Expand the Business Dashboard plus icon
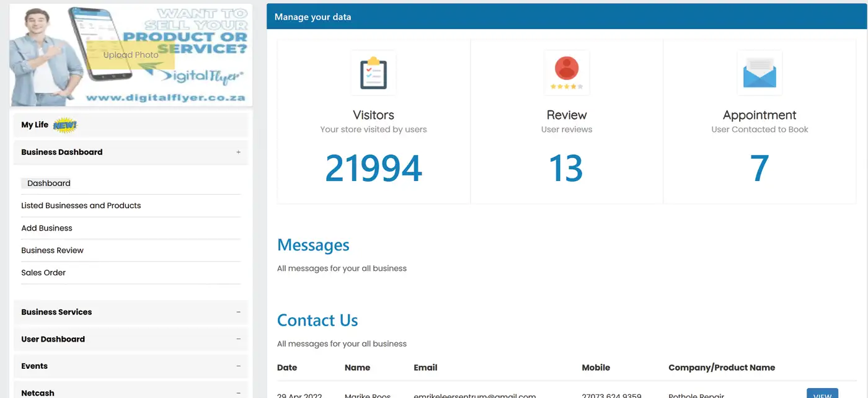This screenshot has height=398, width=868. [x=238, y=153]
